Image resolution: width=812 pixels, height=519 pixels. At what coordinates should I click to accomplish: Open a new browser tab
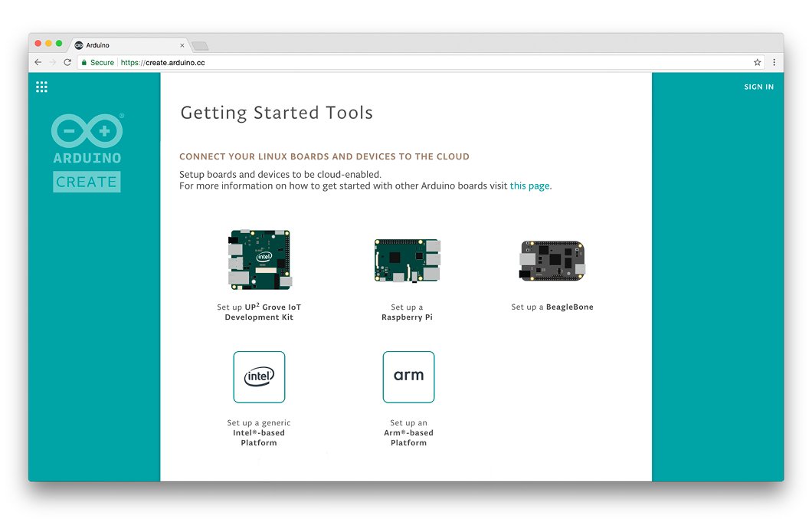[x=199, y=44]
